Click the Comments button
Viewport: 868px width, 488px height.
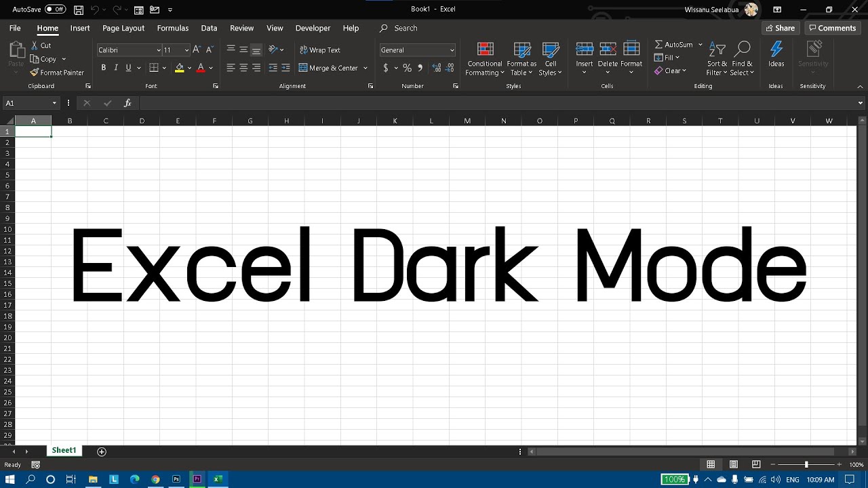(x=832, y=28)
